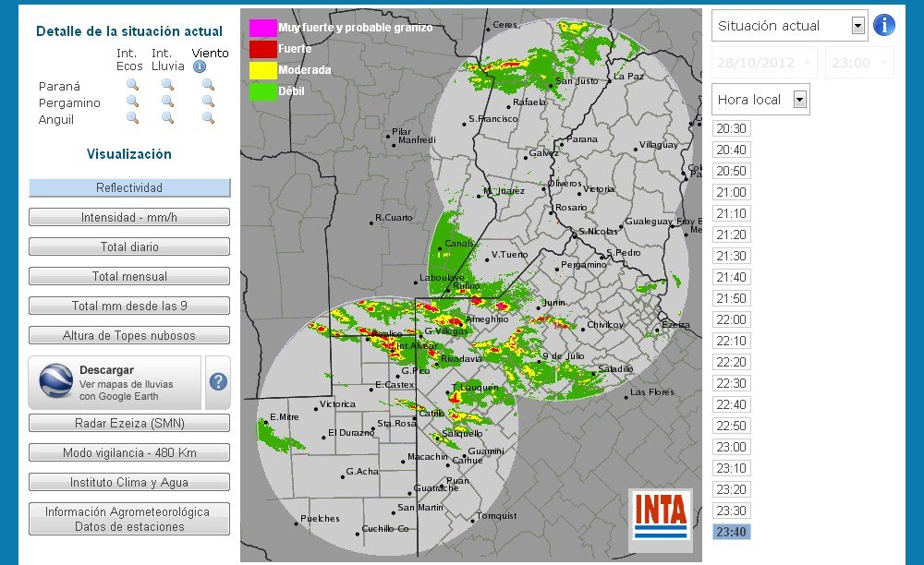This screenshot has width=924, height=565.
Task: Jump to the 23:40 time frame
Action: tap(731, 532)
